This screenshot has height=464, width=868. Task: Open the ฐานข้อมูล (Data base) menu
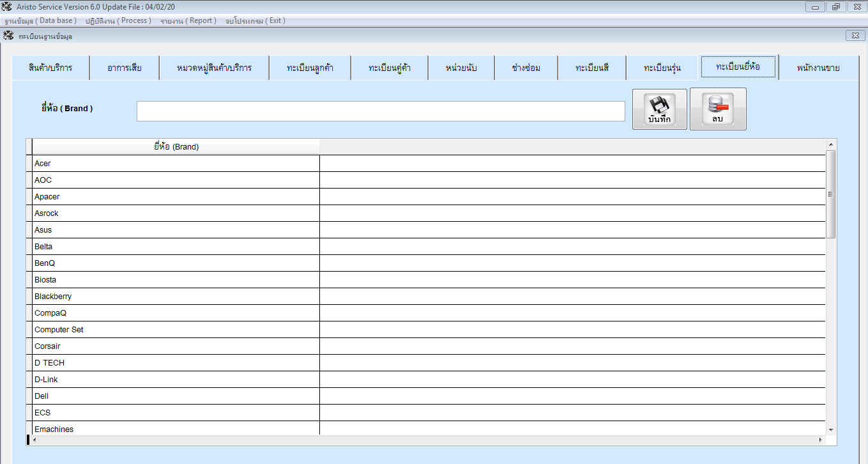click(40, 20)
